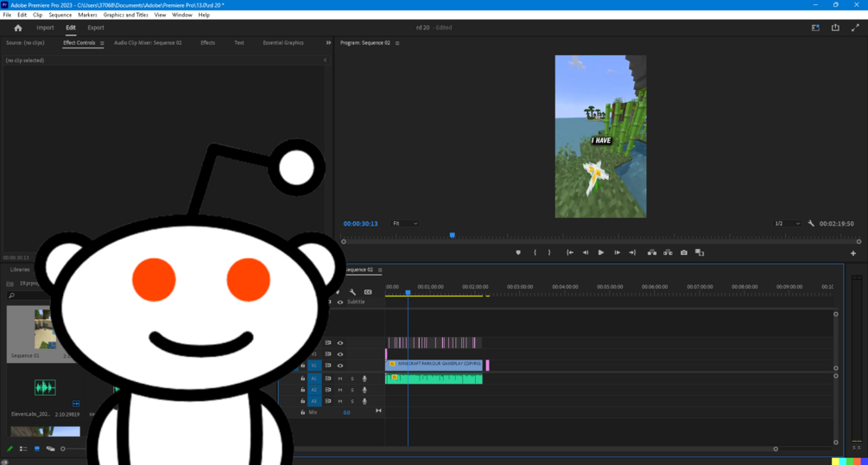
Task: Toggle lock on track A1
Action: 303,379
